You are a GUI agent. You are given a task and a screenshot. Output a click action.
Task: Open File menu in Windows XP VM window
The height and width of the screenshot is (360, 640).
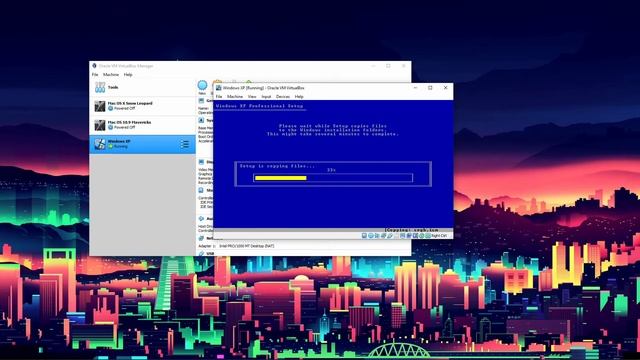tap(219, 97)
